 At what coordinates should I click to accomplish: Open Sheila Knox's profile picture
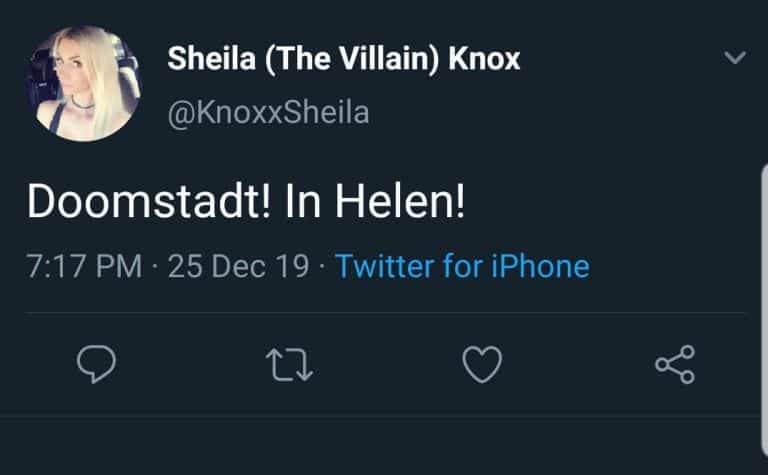[83, 84]
